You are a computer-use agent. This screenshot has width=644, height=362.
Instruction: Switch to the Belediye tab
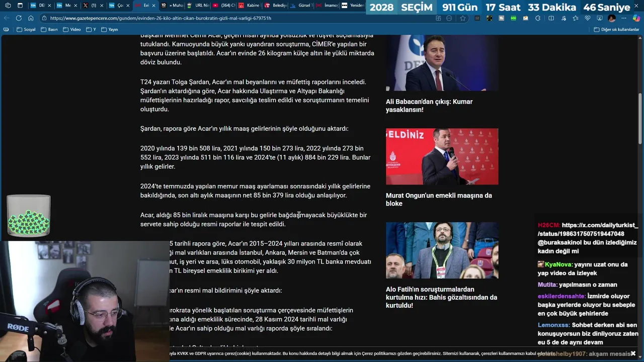coord(275,6)
